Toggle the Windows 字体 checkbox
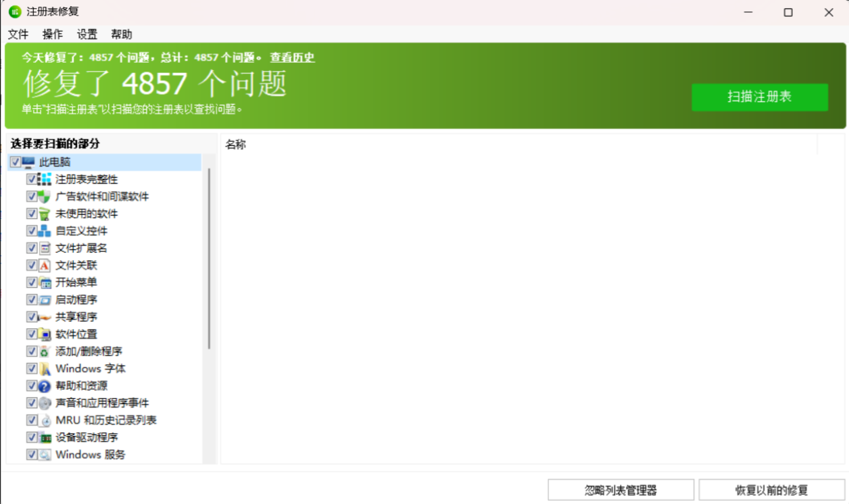This screenshot has width=849, height=504. pos(32,369)
